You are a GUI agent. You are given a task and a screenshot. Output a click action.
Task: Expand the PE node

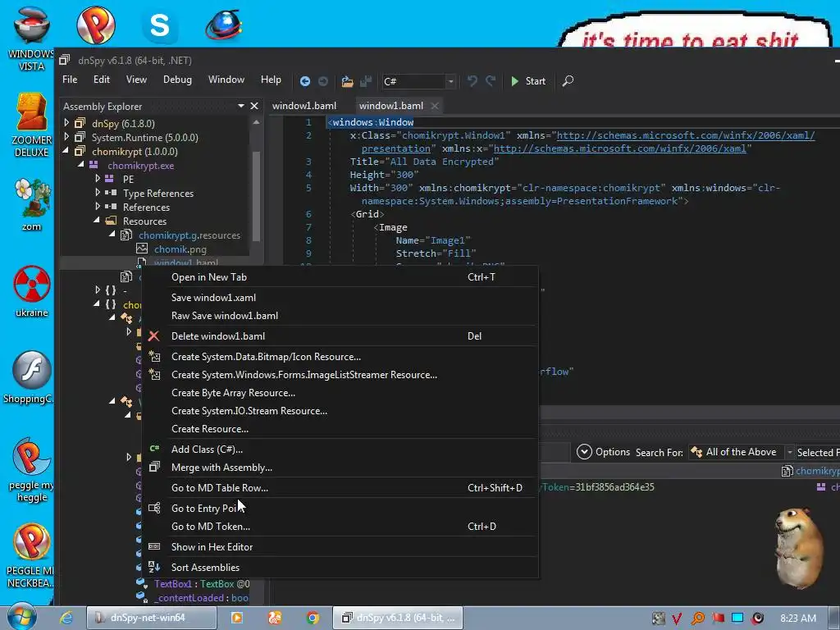point(98,178)
